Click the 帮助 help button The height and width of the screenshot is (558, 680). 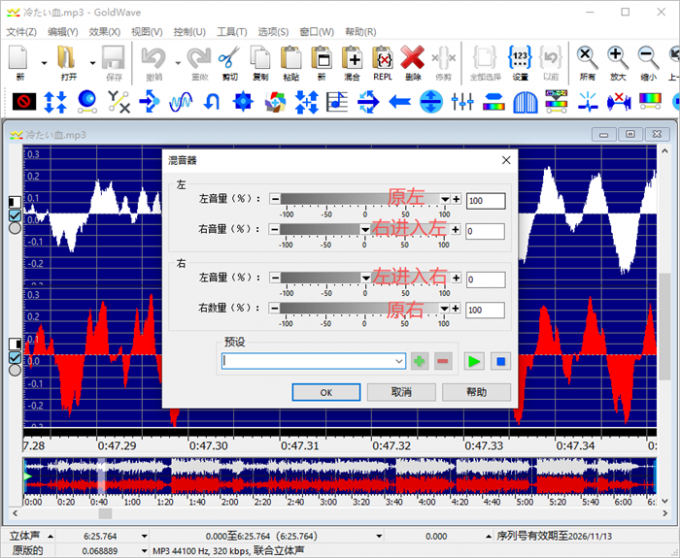click(x=476, y=392)
